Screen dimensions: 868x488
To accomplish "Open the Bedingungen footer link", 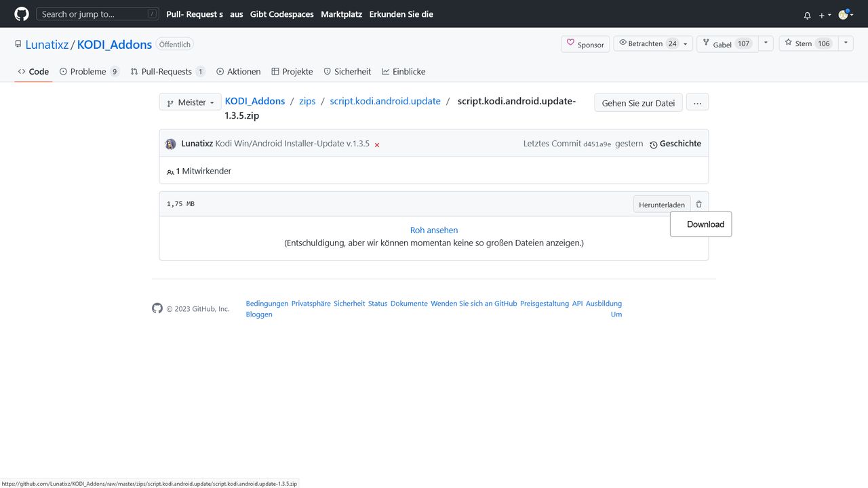I will click(x=267, y=304).
